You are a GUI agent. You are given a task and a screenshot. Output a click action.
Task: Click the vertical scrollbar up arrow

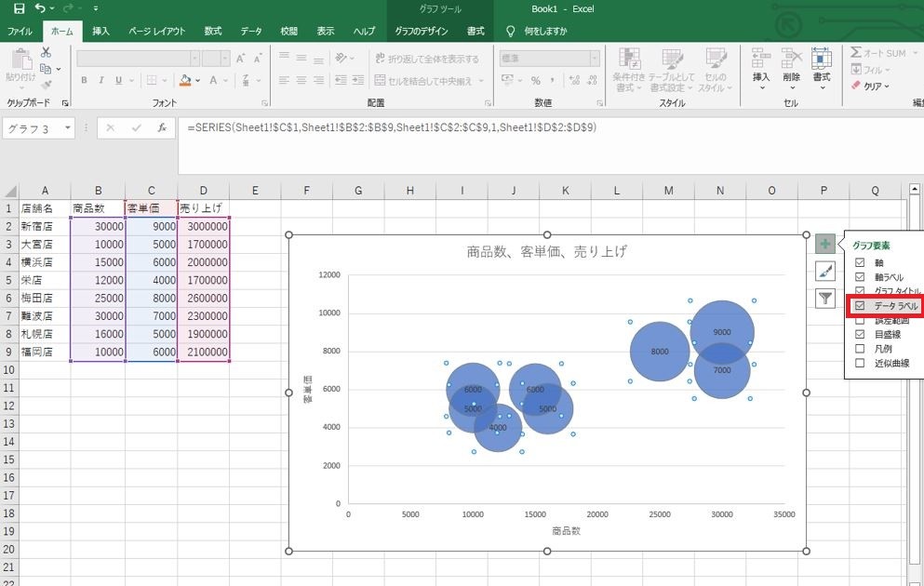pos(915,189)
